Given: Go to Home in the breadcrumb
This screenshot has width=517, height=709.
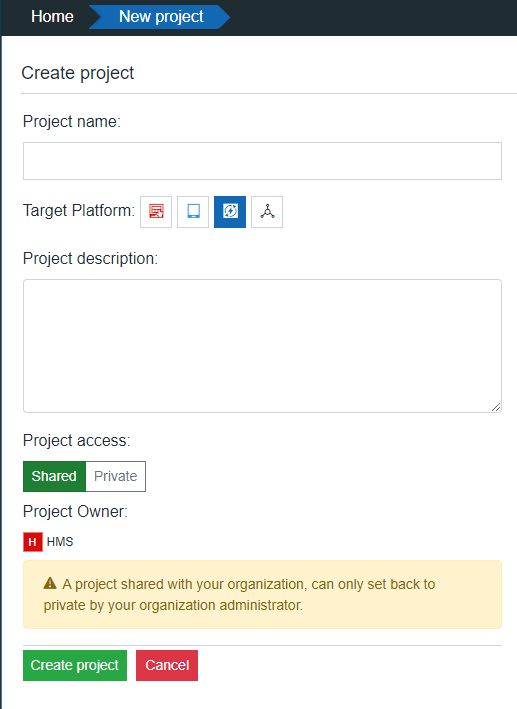Looking at the screenshot, I should [x=52, y=17].
